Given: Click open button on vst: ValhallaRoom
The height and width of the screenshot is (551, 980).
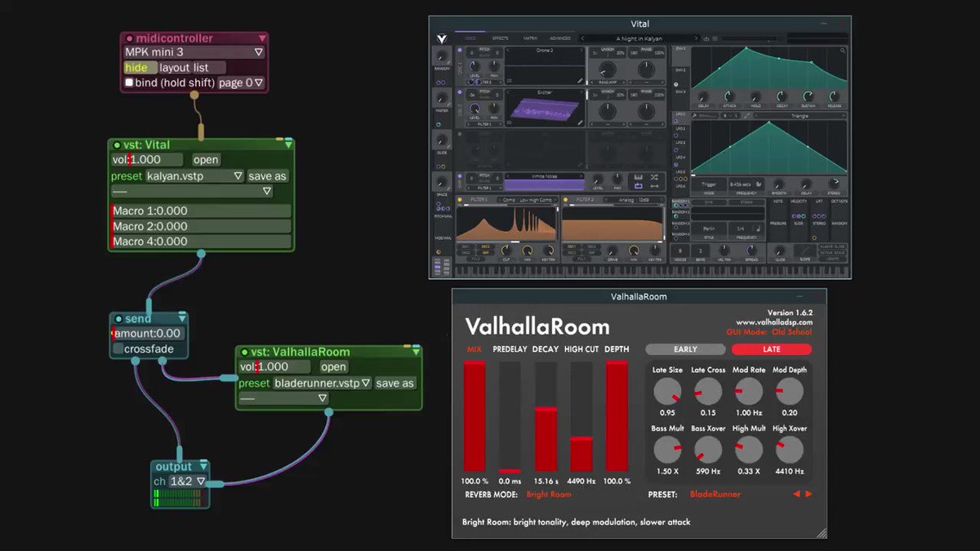Looking at the screenshot, I should (333, 367).
